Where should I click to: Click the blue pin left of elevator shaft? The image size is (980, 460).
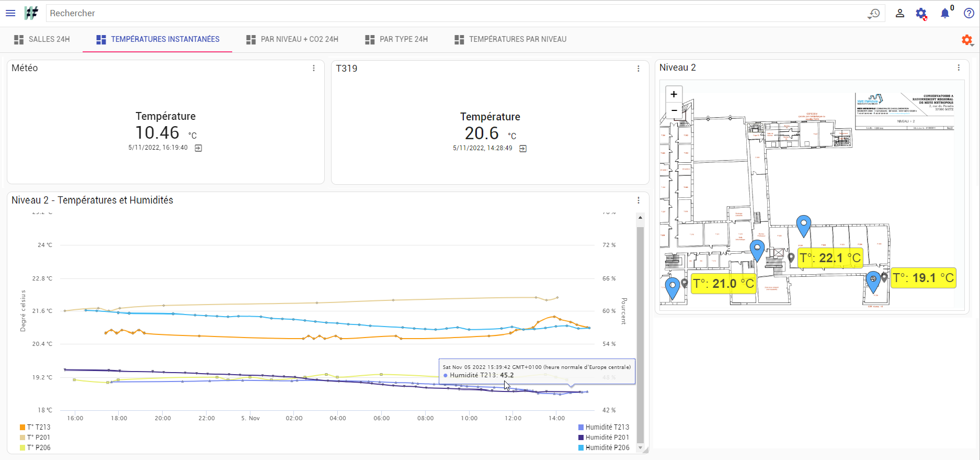tap(757, 250)
